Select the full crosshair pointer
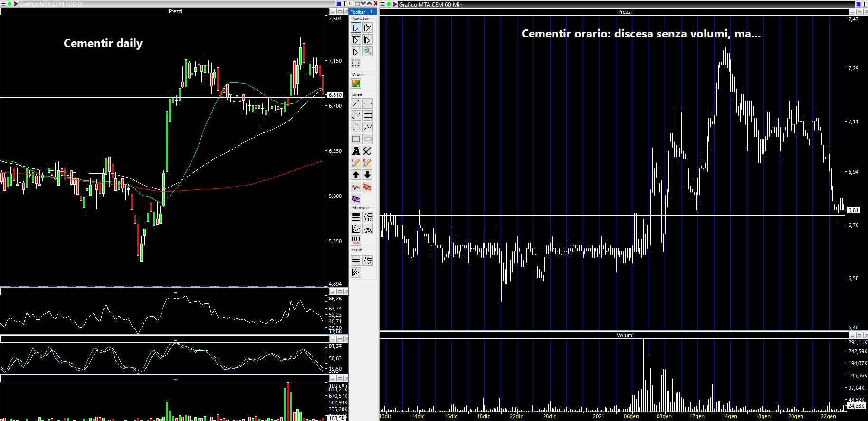 pos(356,51)
